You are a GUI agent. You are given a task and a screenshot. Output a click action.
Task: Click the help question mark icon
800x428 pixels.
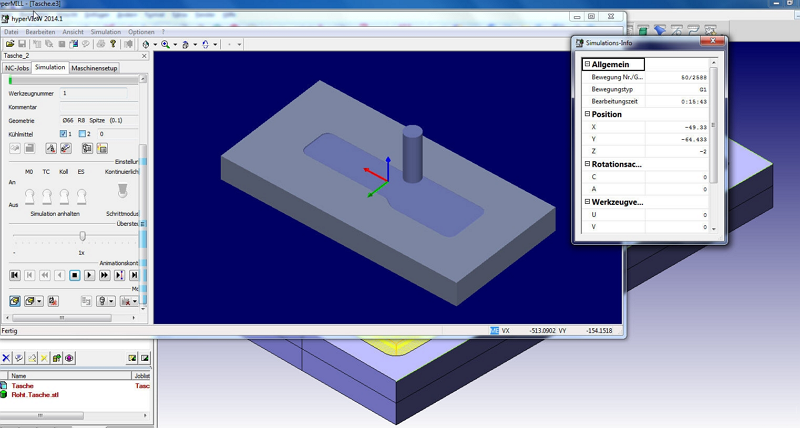pyautogui.click(x=113, y=44)
